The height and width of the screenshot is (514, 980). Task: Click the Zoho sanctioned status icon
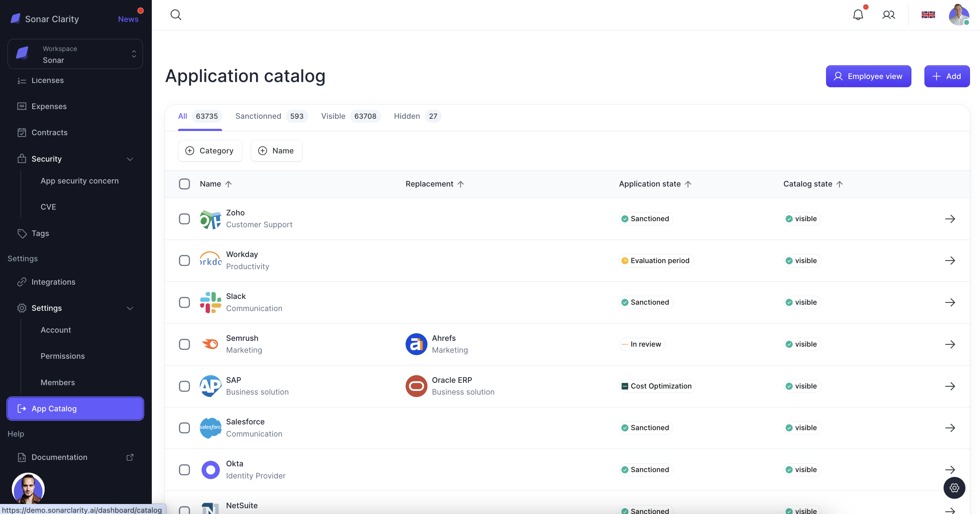[x=624, y=218]
